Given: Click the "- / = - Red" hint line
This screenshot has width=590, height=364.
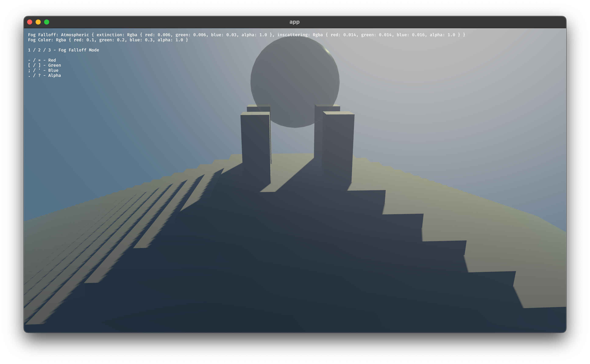Looking at the screenshot, I should (42, 60).
